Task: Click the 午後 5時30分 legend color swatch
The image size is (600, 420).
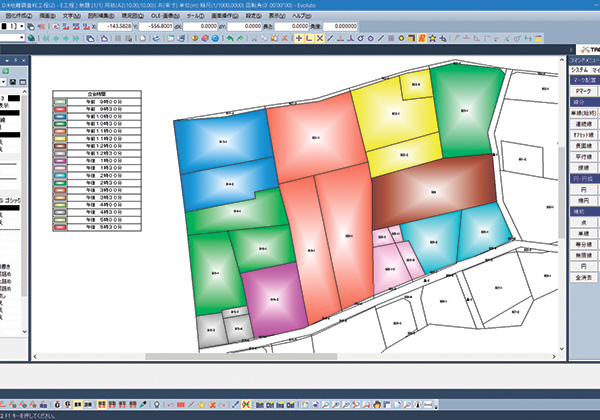Action: pyautogui.click(x=61, y=228)
